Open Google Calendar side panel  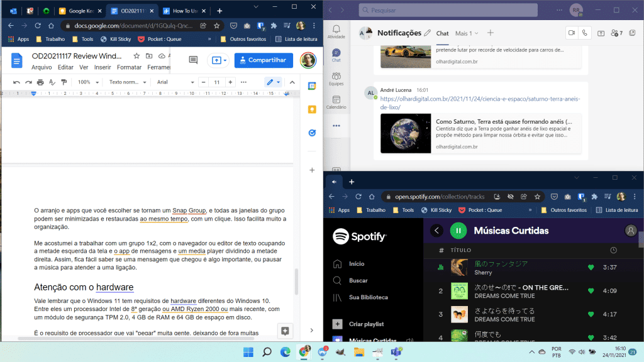[x=312, y=85]
